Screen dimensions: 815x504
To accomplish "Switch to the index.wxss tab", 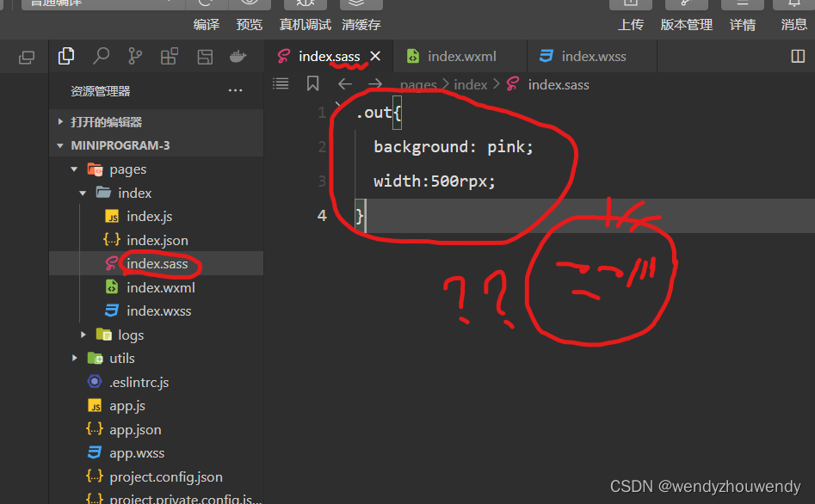I will coord(592,55).
